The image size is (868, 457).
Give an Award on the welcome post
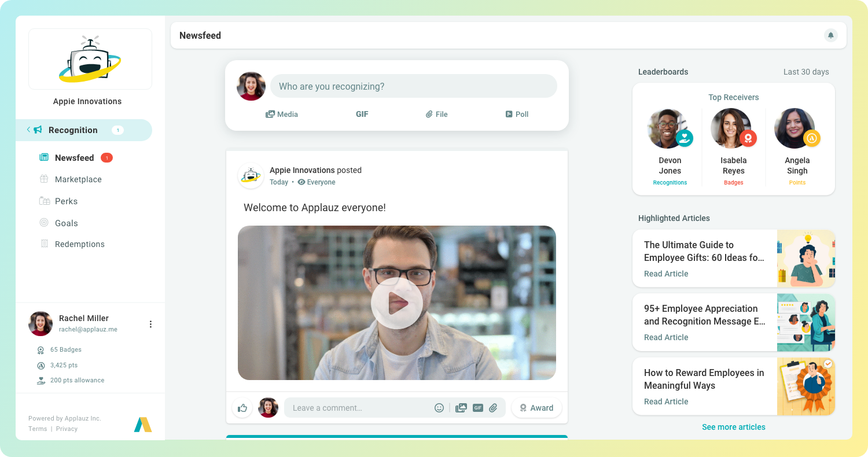click(x=536, y=408)
